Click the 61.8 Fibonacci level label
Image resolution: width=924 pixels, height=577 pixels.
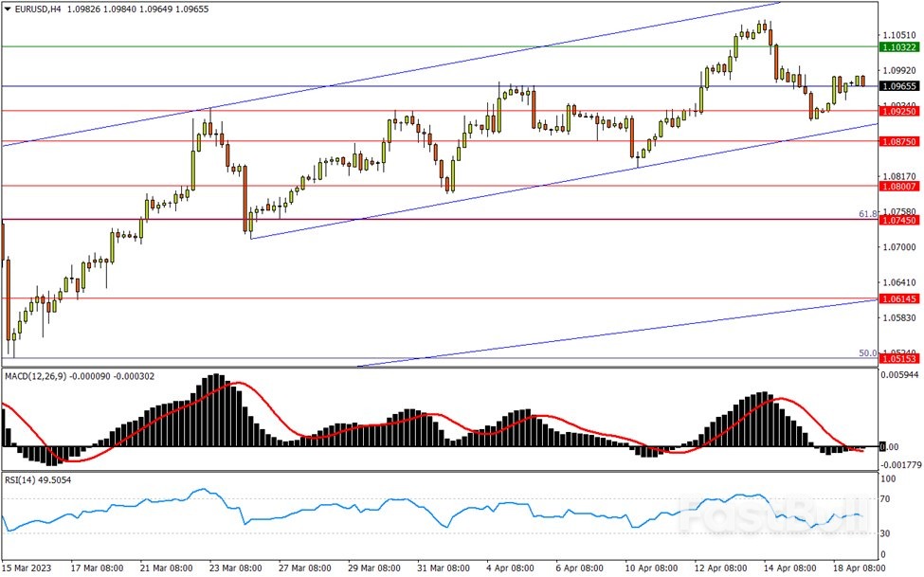click(x=866, y=214)
